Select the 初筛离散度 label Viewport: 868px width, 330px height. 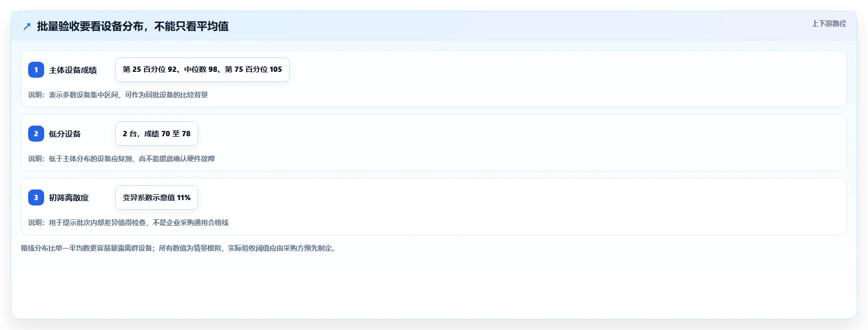[x=69, y=198]
